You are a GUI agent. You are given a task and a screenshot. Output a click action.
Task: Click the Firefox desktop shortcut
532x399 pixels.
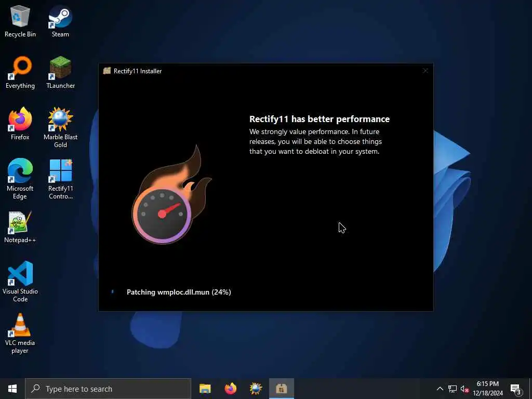[20, 124]
